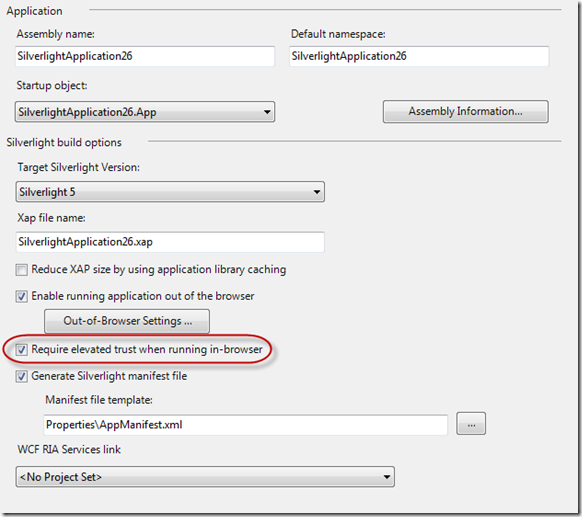Open the Startup object dropdown
The height and width of the screenshot is (517, 582).
pyautogui.click(x=145, y=112)
